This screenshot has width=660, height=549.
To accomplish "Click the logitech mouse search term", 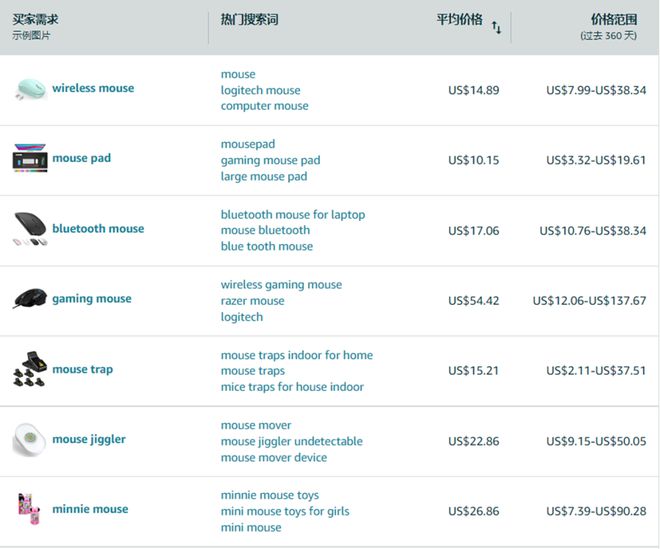I will pos(260,90).
